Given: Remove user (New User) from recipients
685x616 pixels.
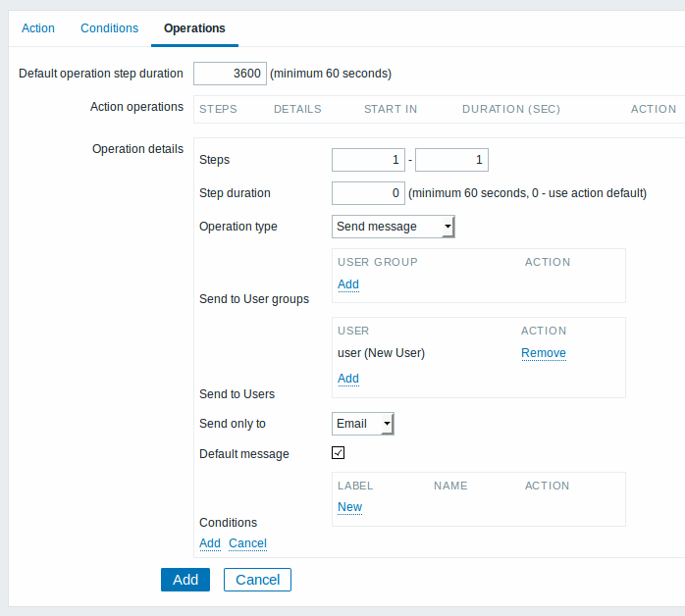Looking at the screenshot, I should [x=544, y=353].
